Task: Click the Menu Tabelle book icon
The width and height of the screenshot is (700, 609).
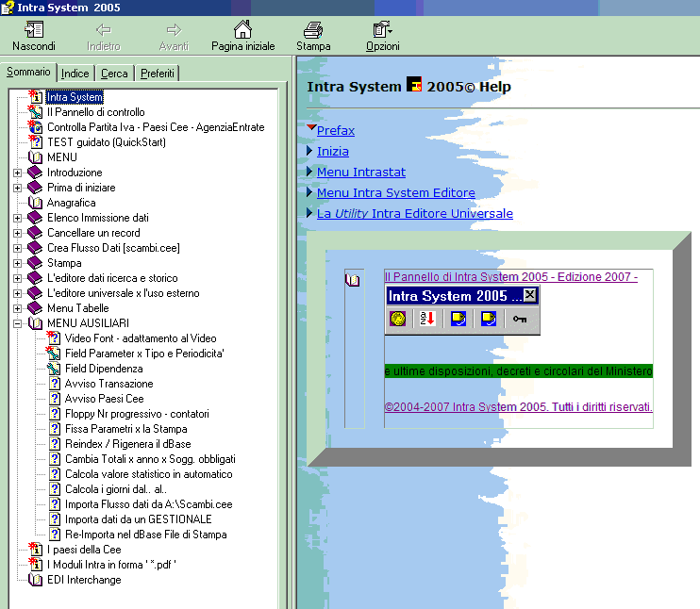Action: pos(35,308)
